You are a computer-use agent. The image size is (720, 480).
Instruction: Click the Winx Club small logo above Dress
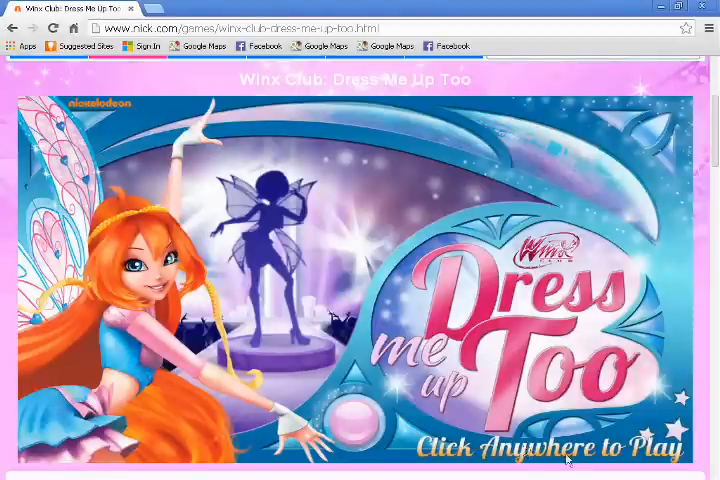pos(546,250)
